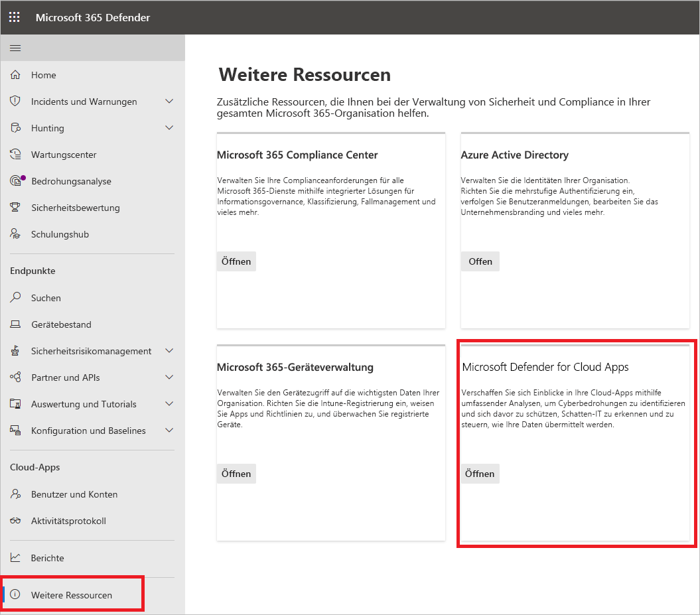700x615 pixels.
Task: Click the Berichte chart icon
Action: point(15,557)
